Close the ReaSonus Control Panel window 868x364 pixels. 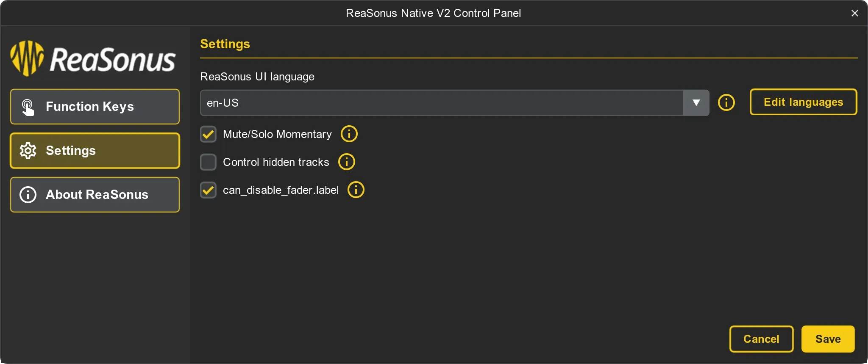[x=855, y=13]
